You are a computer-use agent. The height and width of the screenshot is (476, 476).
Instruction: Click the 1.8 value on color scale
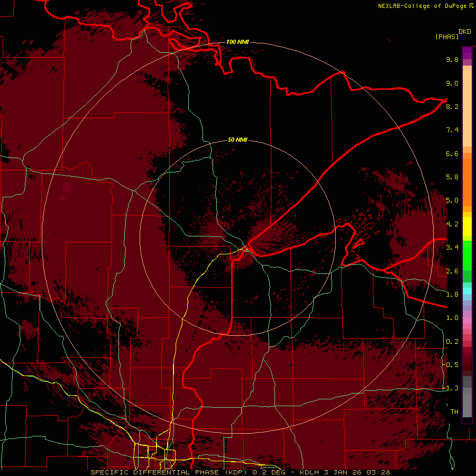(x=452, y=294)
